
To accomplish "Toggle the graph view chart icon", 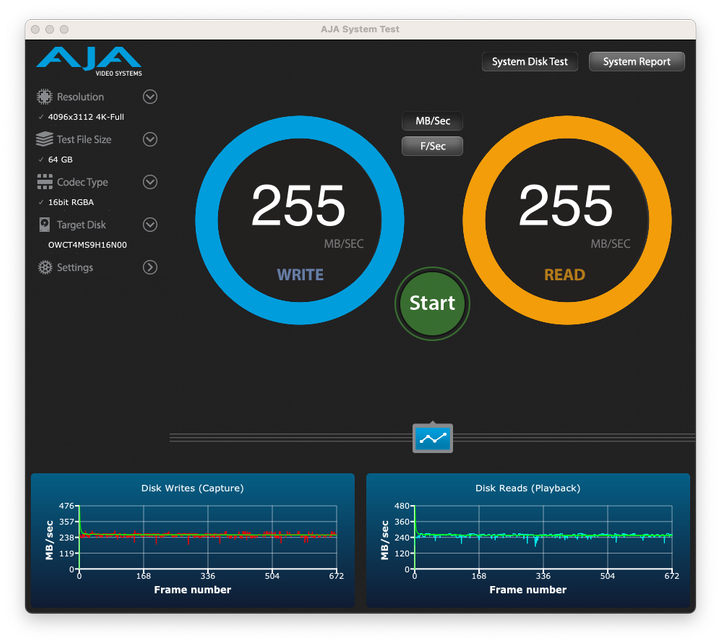I will point(433,438).
